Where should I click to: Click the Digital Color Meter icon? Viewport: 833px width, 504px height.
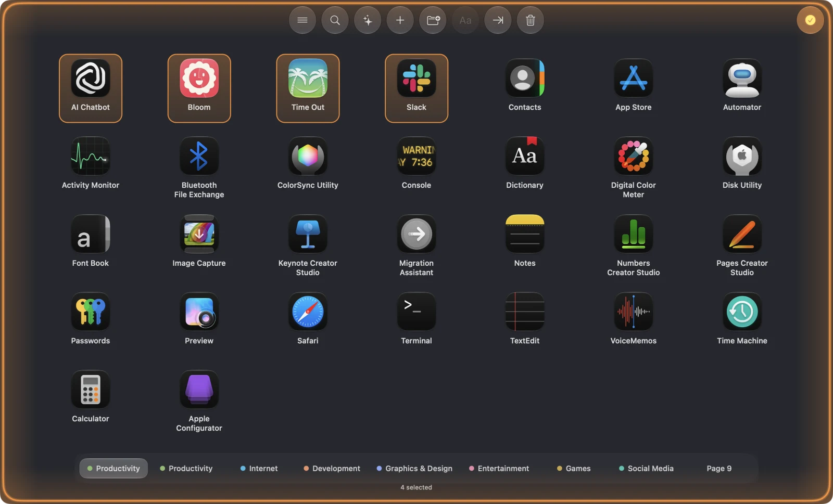point(634,156)
